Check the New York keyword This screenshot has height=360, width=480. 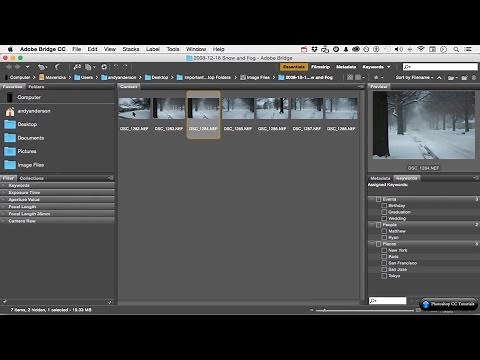coord(384,250)
